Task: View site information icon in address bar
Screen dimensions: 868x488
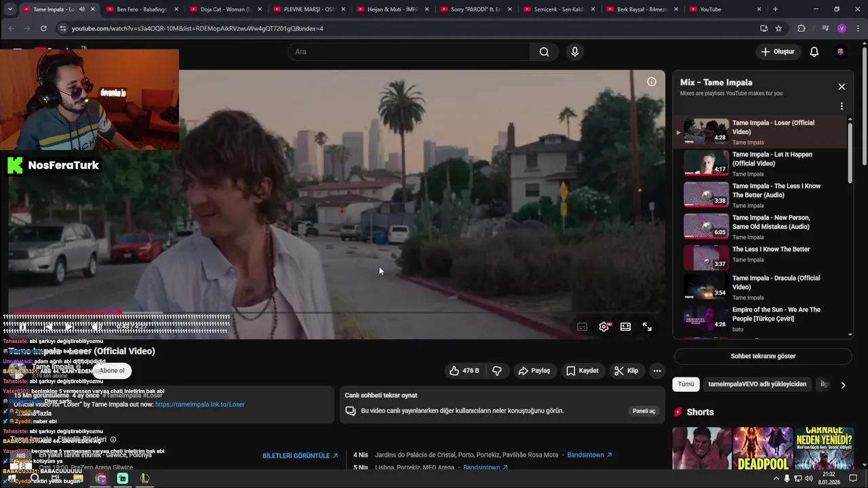Action: point(62,28)
